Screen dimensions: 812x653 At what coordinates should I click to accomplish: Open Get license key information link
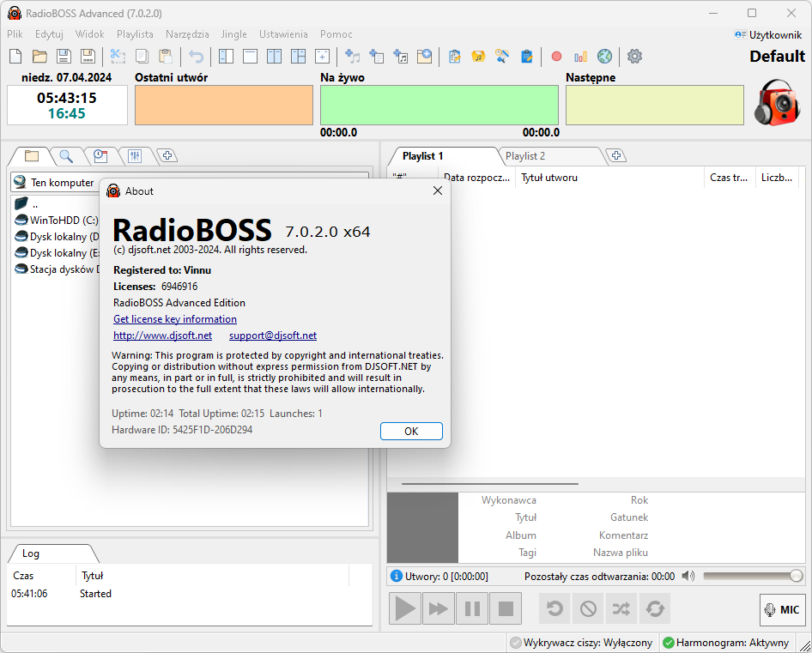175,319
